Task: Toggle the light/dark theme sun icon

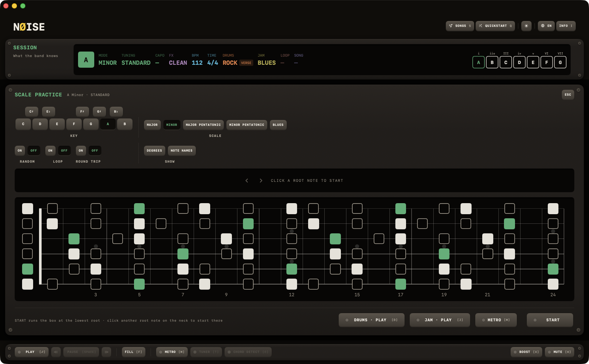Action: 526,26
